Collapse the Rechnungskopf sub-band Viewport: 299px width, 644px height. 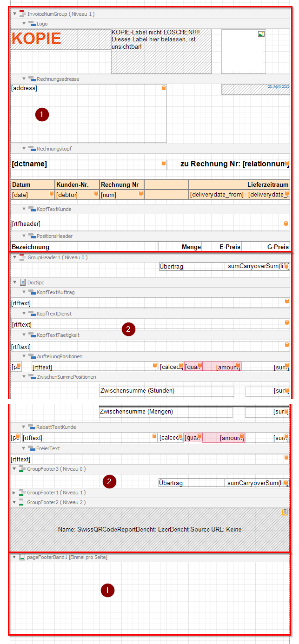point(24,148)
